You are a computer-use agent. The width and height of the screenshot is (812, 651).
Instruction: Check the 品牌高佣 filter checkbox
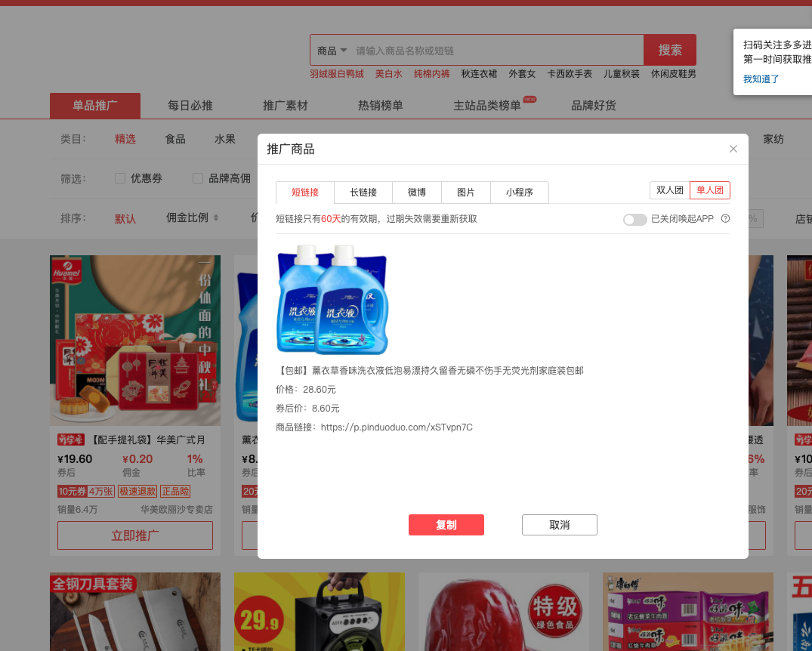[x=198, y=179]
